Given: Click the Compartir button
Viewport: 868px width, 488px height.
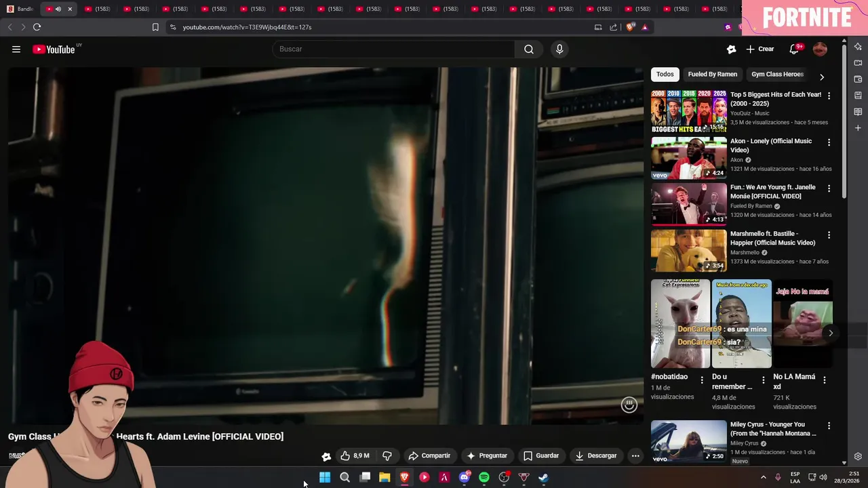Looking at the screenshot, I should click(429, 455).
